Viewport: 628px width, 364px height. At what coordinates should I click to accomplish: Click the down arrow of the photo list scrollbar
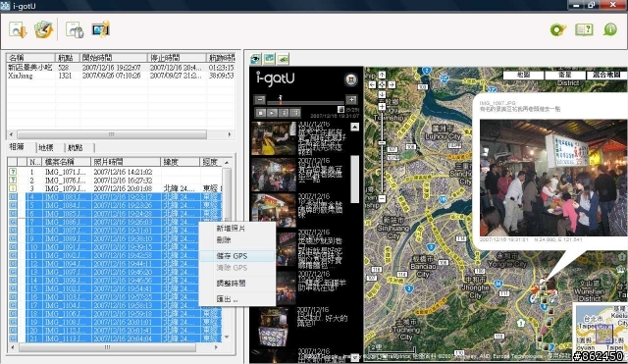tap(227, 338)
